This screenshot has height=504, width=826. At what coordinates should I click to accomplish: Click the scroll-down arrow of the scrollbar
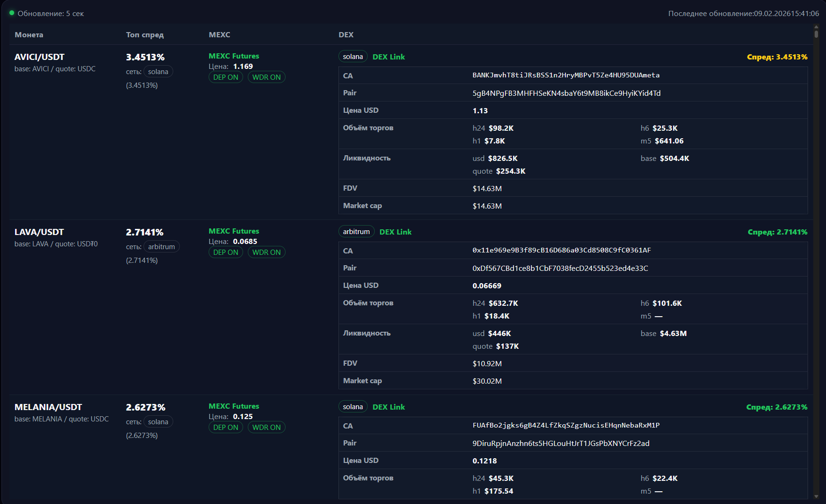tap(816, 496)
